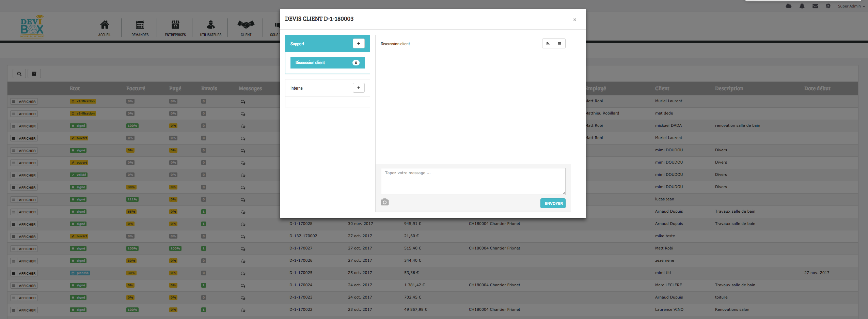
Task: Click the planifié status badge
Action: pyautogui.click(x=80, y=273)
